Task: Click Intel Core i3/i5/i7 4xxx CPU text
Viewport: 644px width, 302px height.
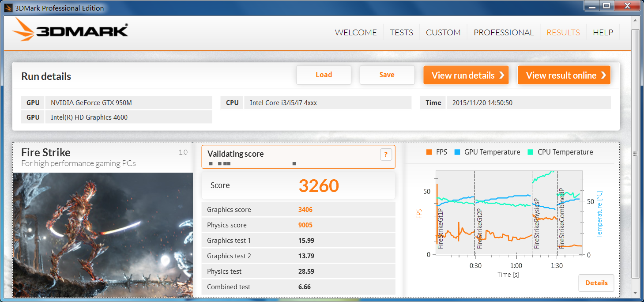Action: tap(283, 103)
